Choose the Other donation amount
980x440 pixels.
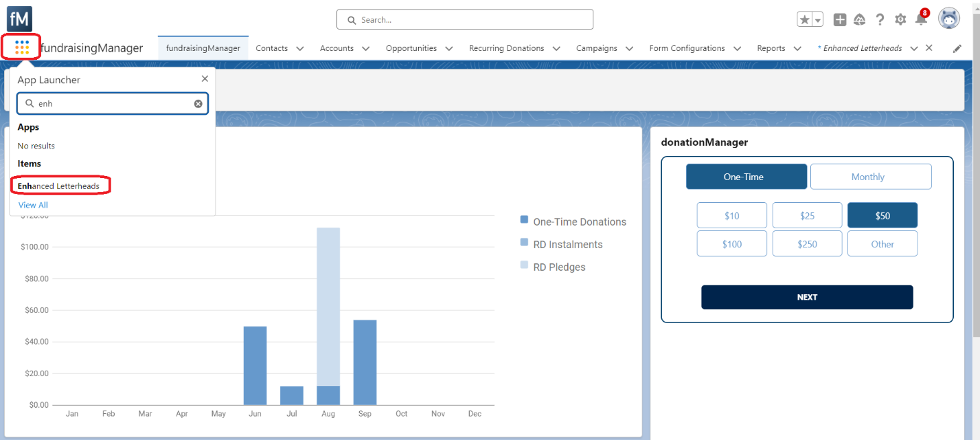(882, 243)
